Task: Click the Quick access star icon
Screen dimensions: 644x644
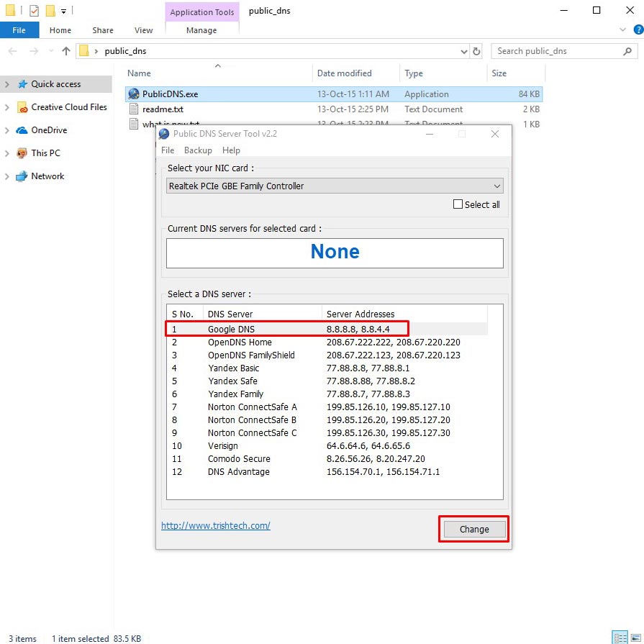Action: tap(22, 84)
